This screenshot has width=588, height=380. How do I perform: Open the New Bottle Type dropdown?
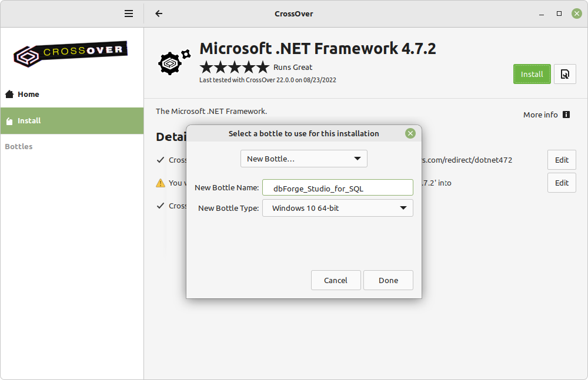[x=338, y=208]
